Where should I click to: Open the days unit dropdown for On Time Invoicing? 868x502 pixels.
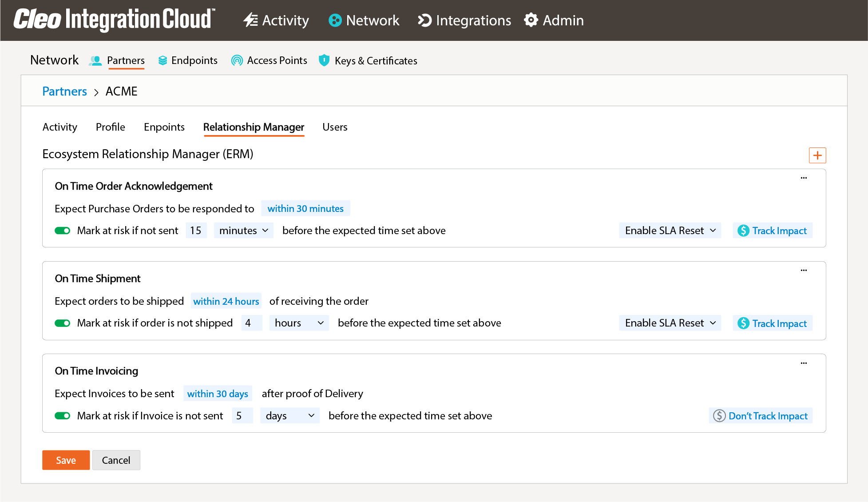tap(289, 415)
